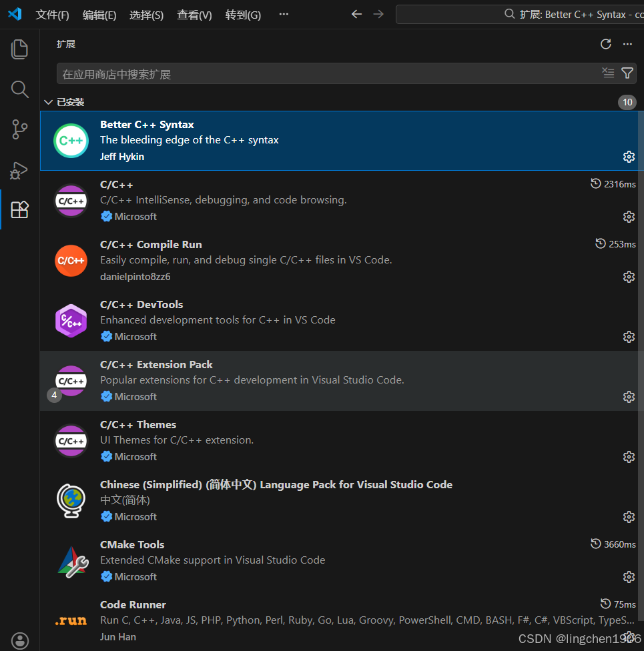644x651 pixels.
Task: Navigate back with the left arrow
Action: click(356, 14)
